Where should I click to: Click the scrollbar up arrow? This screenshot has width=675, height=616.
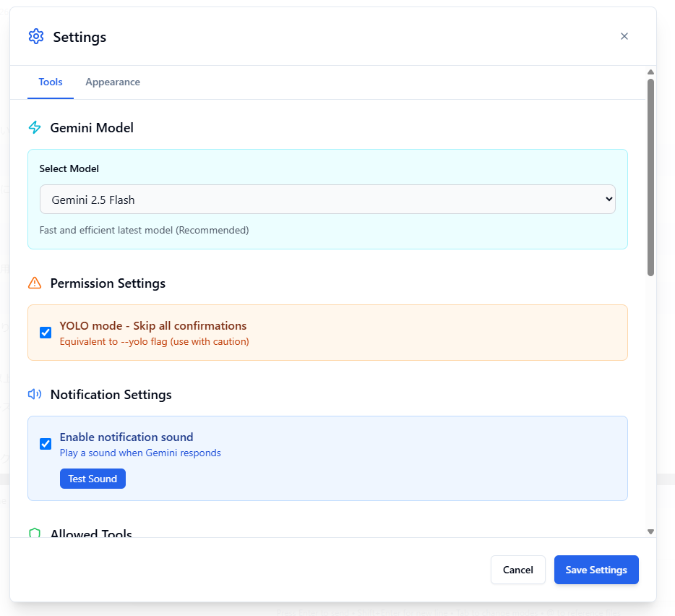click(x=650, y=72)
